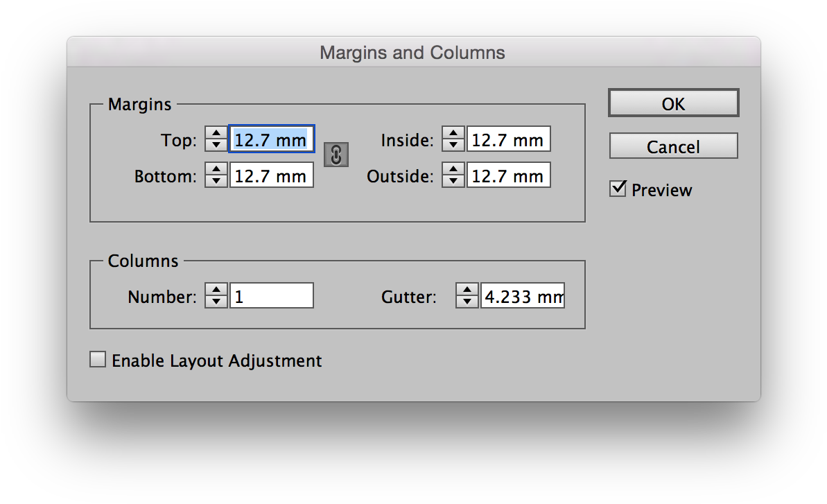
Task: Select the Gutter value field
Action: 522,296
